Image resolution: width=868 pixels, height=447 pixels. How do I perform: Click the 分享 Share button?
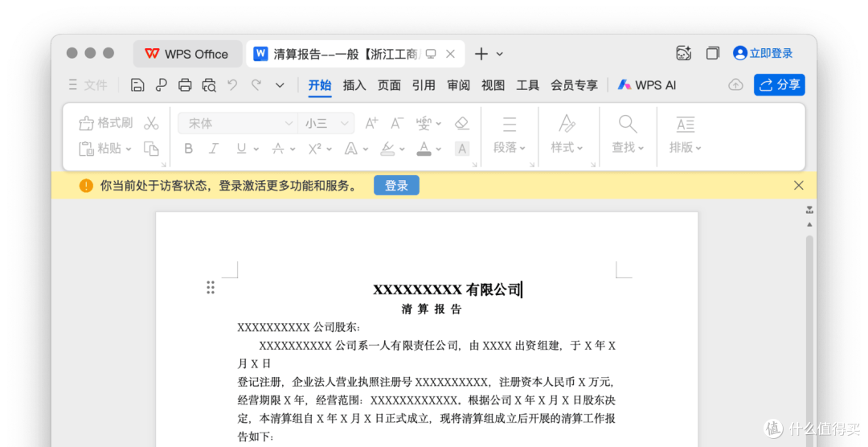coord(780,84)
